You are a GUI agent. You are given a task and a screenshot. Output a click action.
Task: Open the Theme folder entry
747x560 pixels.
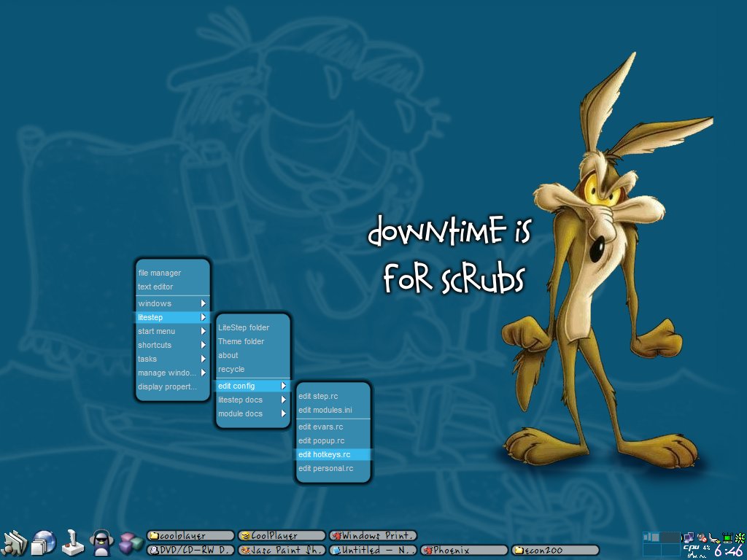click(x=253, y=341)
